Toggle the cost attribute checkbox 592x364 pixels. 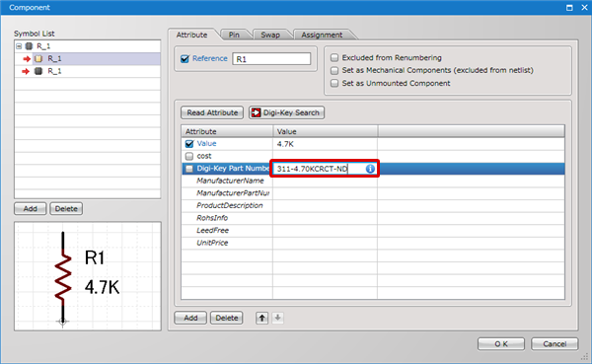click(x=189, y=156)
